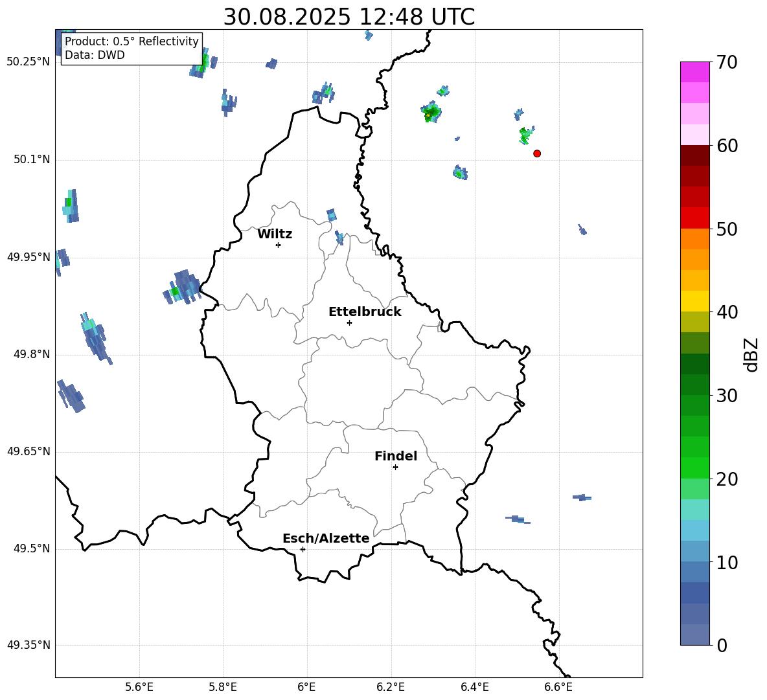The height and width of the screenshot is (700, 767).
Task: Click the red dot marker on the map
Action: click(537, 153)
